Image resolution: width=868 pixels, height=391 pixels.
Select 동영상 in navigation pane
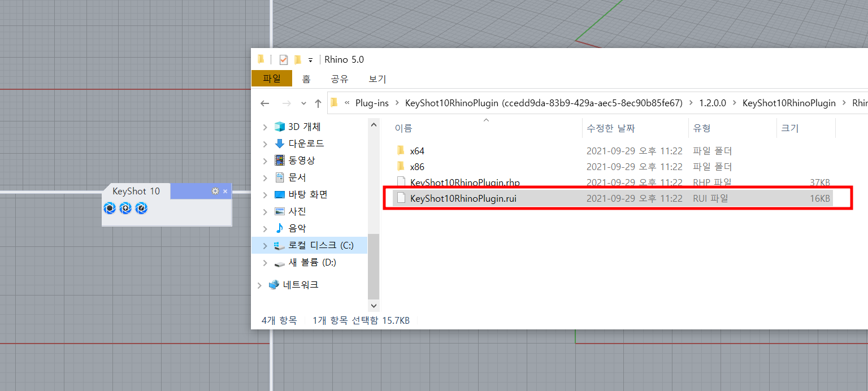[x=302, y=160]
